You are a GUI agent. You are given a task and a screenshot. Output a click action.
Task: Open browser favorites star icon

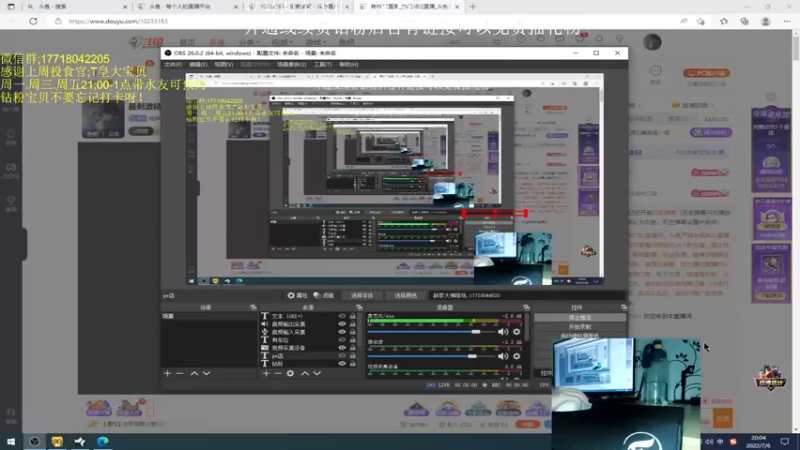(724, 21)
